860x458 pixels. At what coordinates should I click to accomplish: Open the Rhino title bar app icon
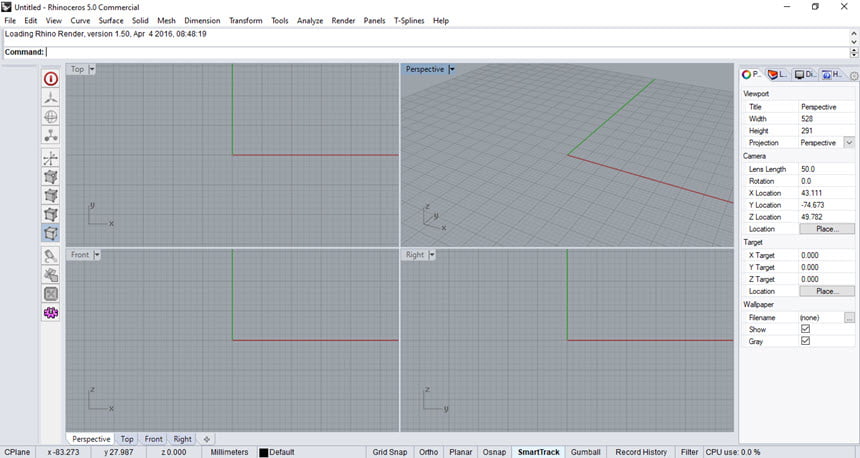tap(6, 7)
